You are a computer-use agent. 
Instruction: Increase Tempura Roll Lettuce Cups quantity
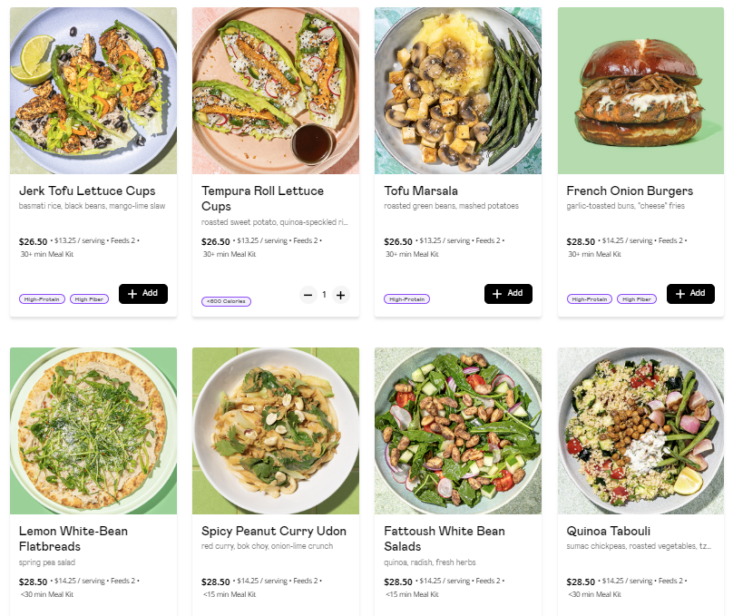[341, 295]
